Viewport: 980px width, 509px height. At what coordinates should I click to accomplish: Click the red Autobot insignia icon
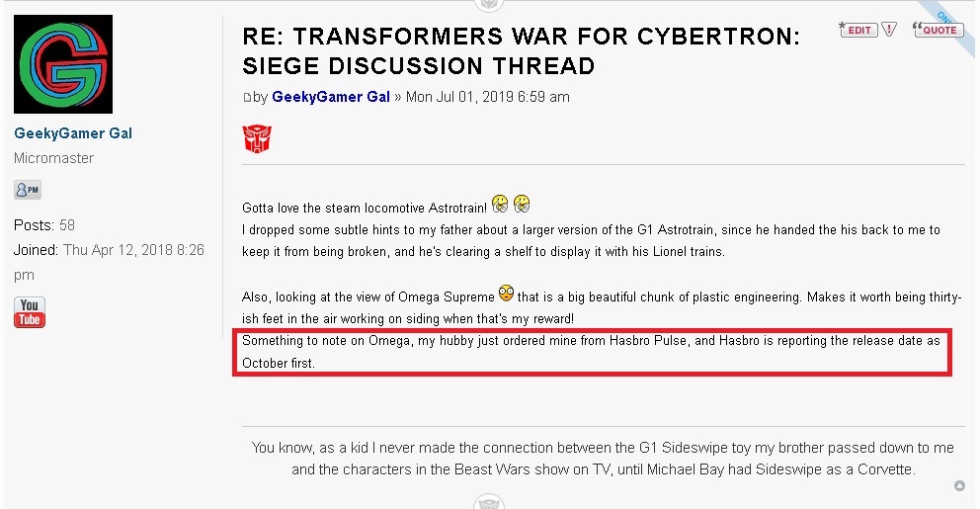257,137
